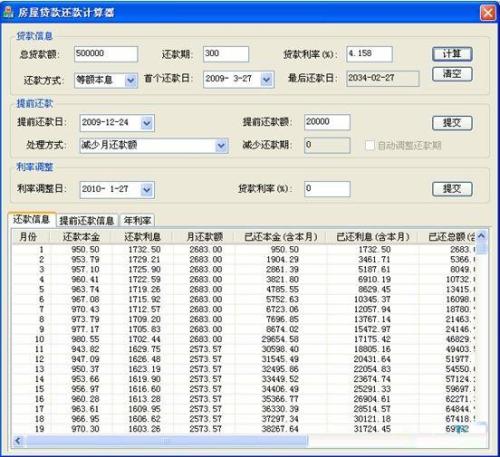Viewport: 500px width, 457px height.
Task: Focus the rate adjustment 贷款利率 field
Action: coord(327,189)
